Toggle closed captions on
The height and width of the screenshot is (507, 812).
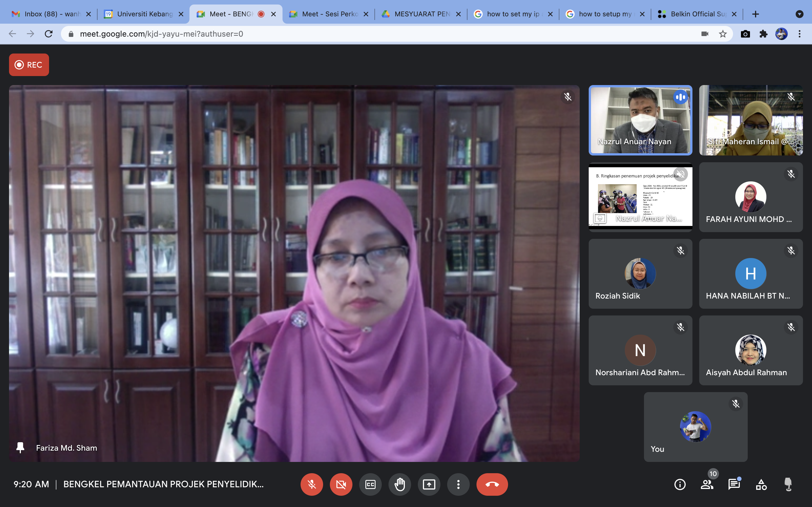pos(370,484)
